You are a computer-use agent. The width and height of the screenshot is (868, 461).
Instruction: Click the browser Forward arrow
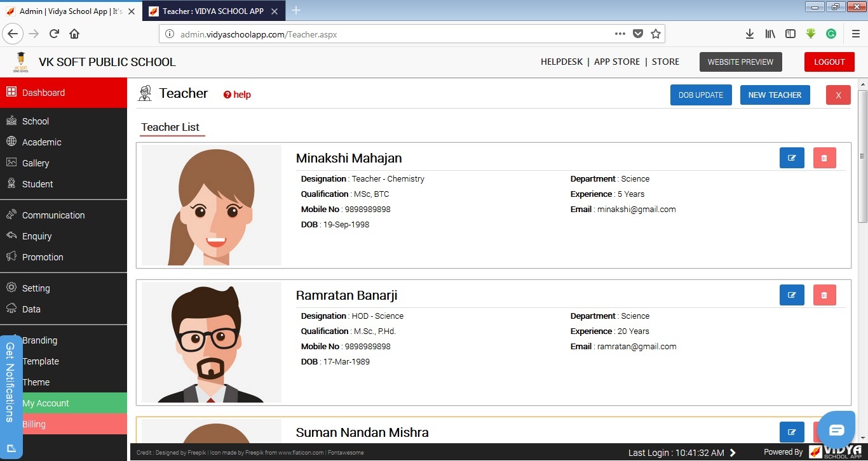coord(34,34)
